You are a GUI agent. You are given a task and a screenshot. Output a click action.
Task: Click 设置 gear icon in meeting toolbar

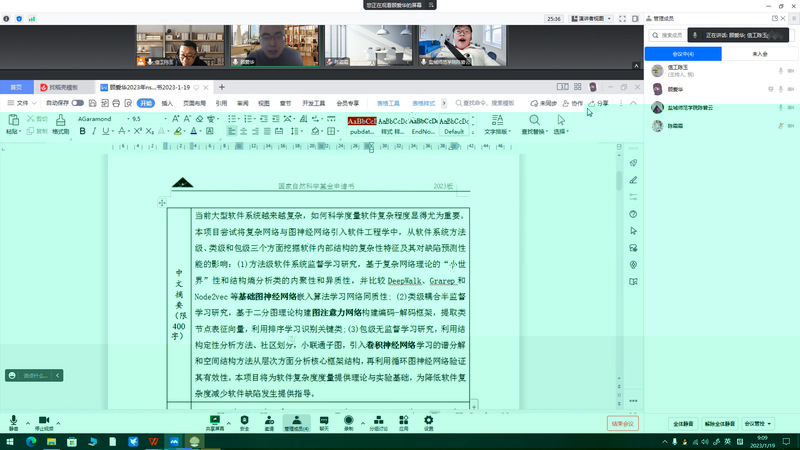click(x=428, y=421)
